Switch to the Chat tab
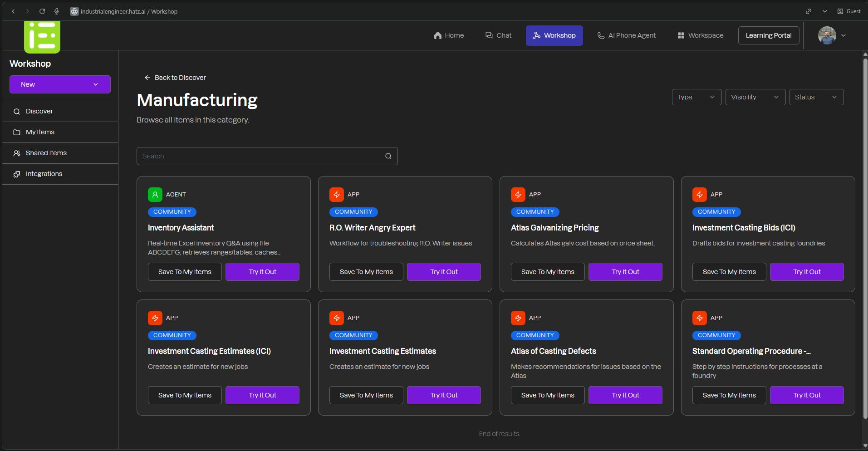Viewport: 868px width, 451px height. pyautogui.click(x=498, y=35)
